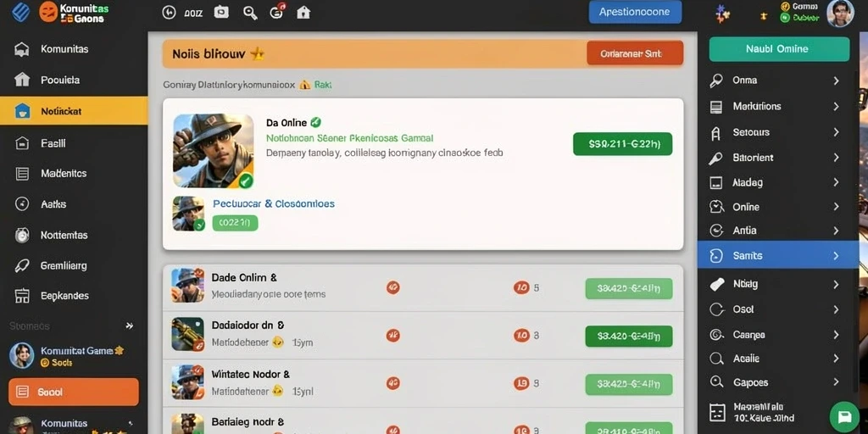Screen dimensions: 868x434
Task: Open the user avatar at top right
Action: click(840, 14)
